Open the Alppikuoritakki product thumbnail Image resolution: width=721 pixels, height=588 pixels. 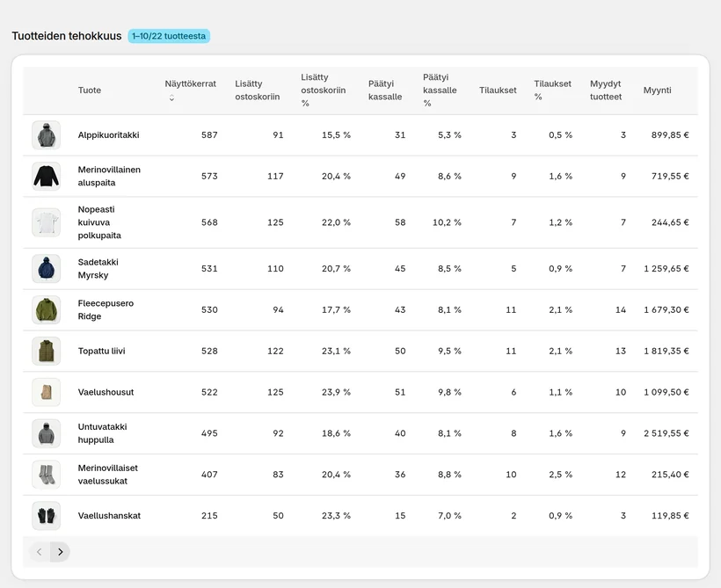click(46, 135)
